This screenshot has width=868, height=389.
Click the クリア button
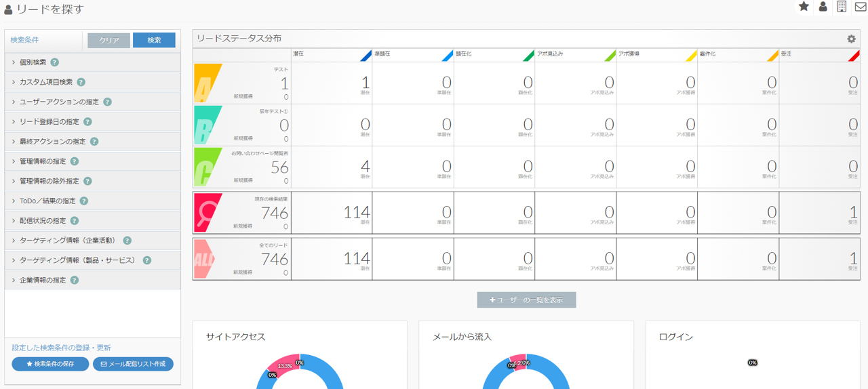pos(108,40)
